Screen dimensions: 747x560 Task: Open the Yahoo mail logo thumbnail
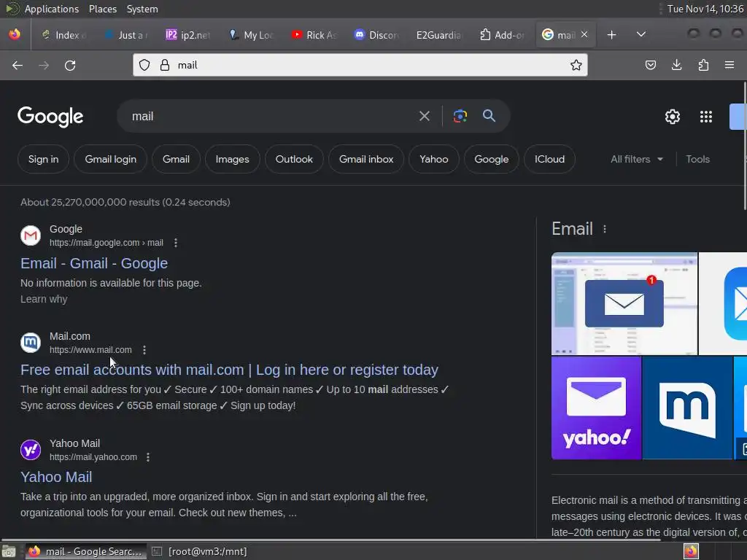(596, 408)
